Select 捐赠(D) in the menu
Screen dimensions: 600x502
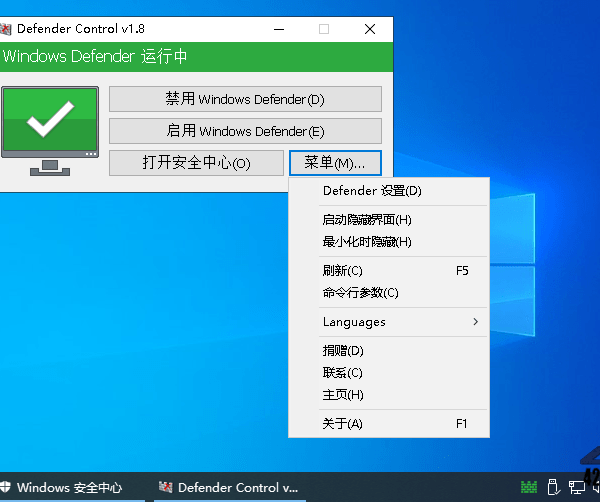coord(342,351)
